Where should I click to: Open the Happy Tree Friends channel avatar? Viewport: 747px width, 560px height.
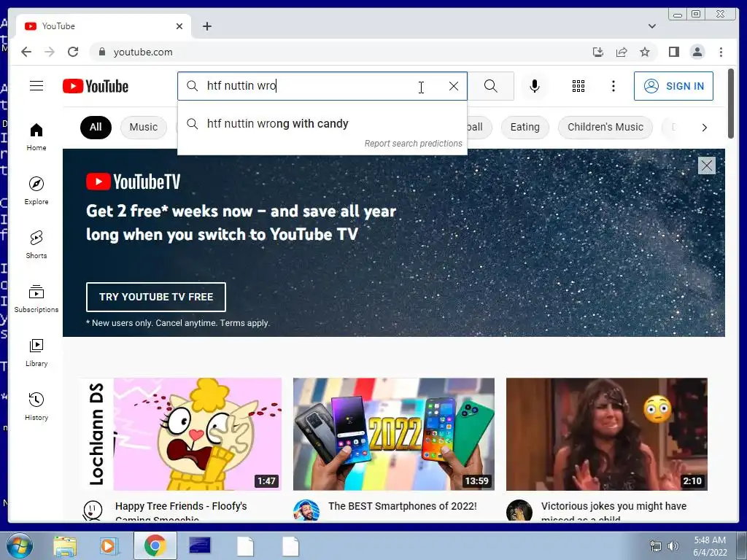coord(93,510)
